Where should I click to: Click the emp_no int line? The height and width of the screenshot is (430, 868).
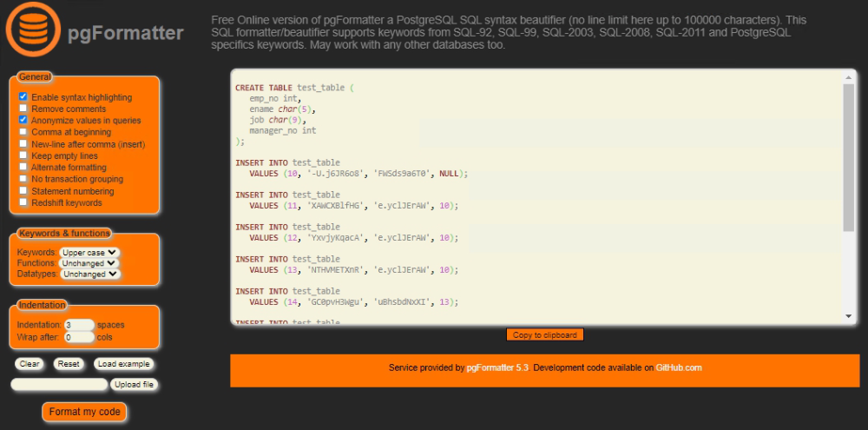pos(275,99)
